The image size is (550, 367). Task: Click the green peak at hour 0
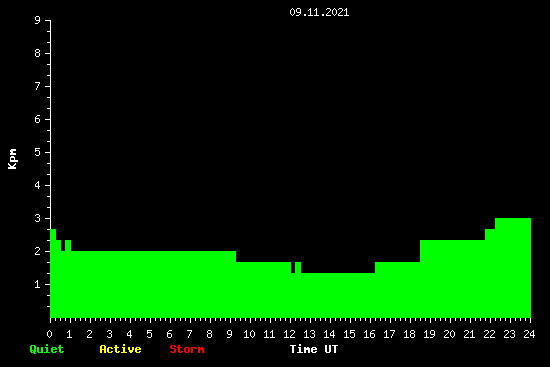coord(53,273)
